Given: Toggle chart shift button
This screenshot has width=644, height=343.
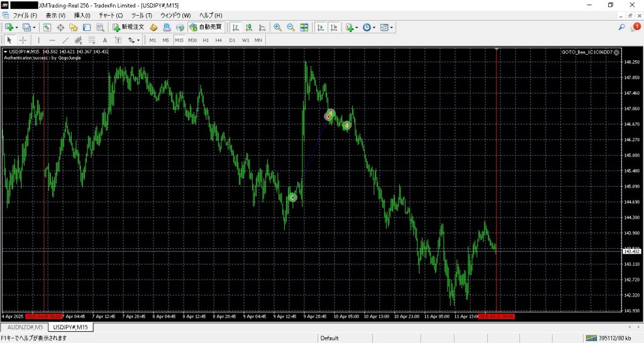Looking at the screenshot, I should coord(333,28).
